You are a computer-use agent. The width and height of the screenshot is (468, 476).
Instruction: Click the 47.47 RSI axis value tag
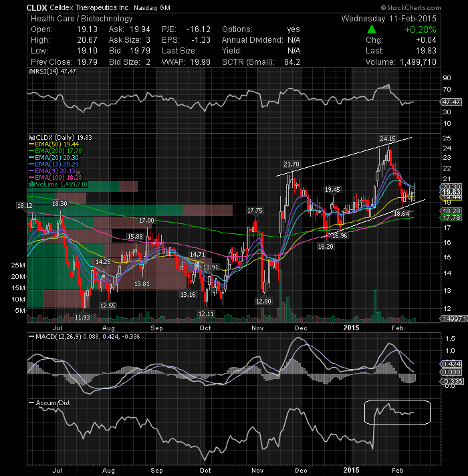coord(451,102)
